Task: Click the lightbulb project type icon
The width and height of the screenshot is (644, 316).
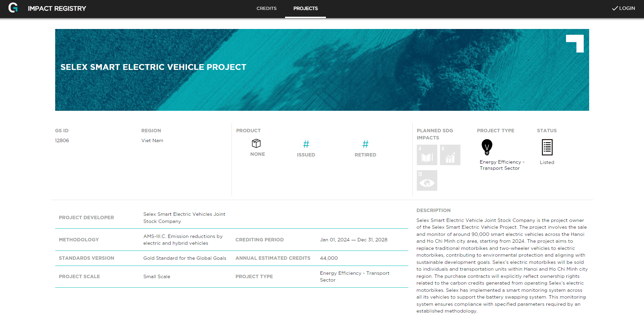Action: (x=487, y=147)
